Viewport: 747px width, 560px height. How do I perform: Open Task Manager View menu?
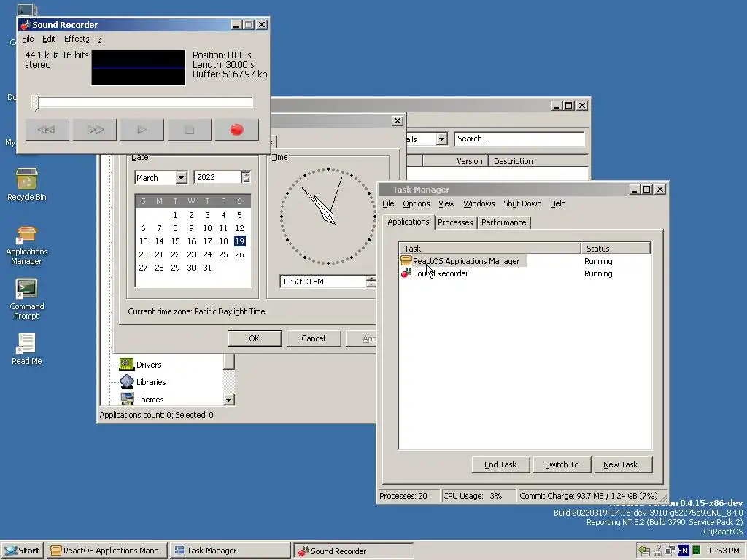(446, 204)
